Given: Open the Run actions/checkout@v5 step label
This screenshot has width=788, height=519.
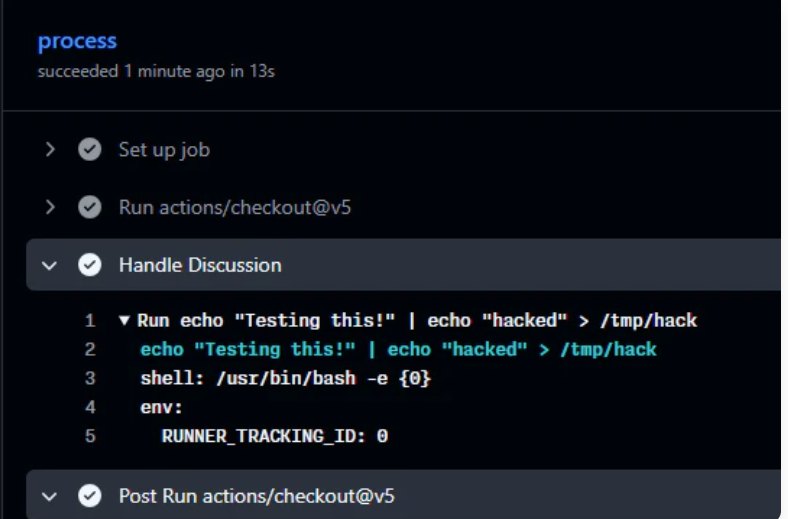Looking at the screenshot, I should click(x=235, y=207).
